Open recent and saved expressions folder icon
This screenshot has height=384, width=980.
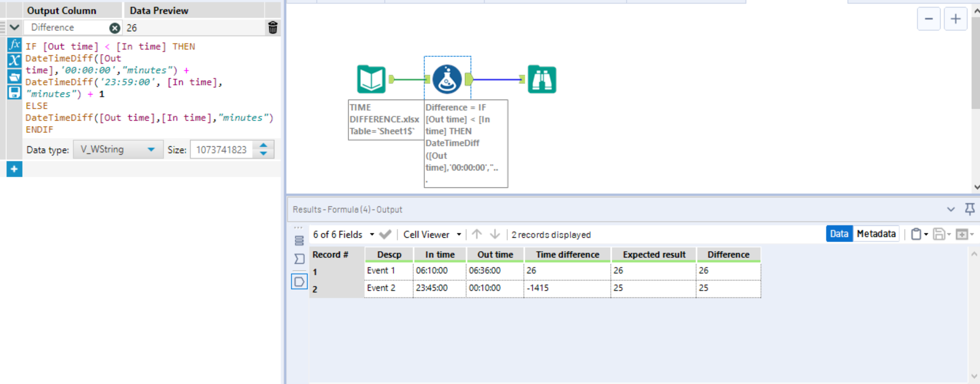14,76
